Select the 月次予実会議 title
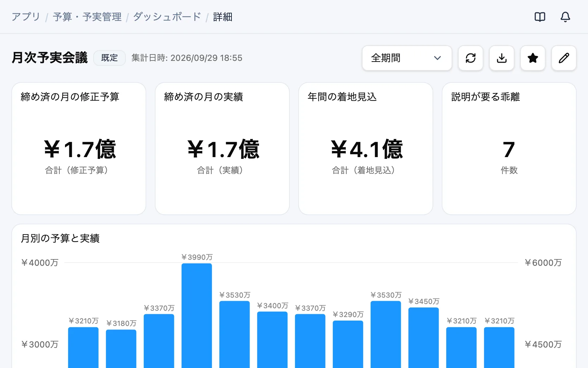 (x=50, y=58)
